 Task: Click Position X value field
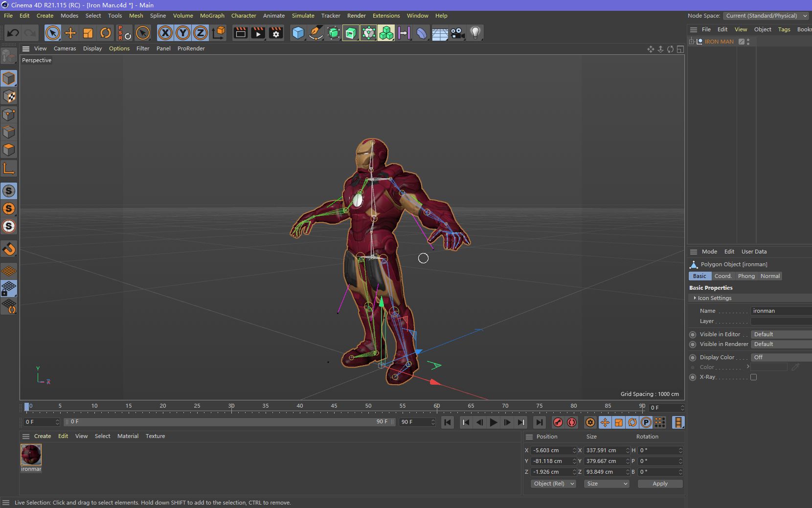551,450
